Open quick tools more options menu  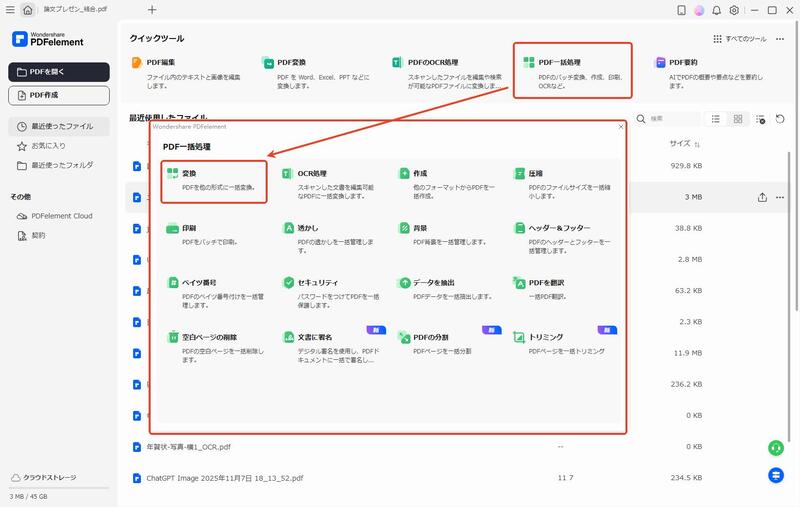pyautogui.click(x=780, y=39)
